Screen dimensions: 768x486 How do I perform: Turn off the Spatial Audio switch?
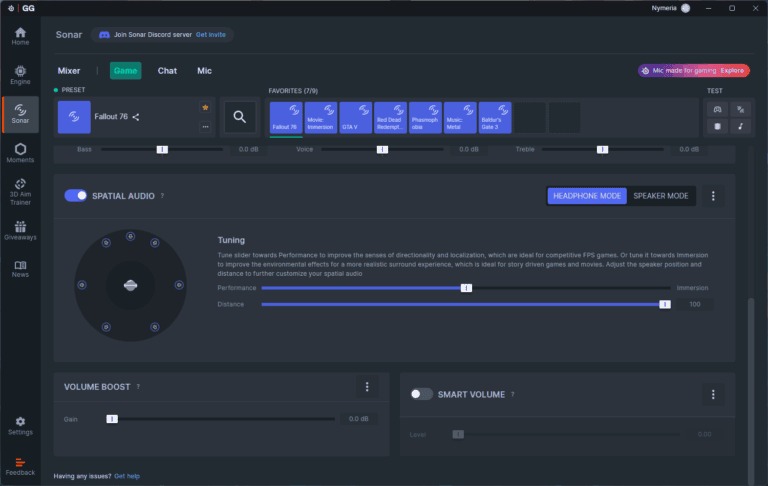(x=76, y=196)
